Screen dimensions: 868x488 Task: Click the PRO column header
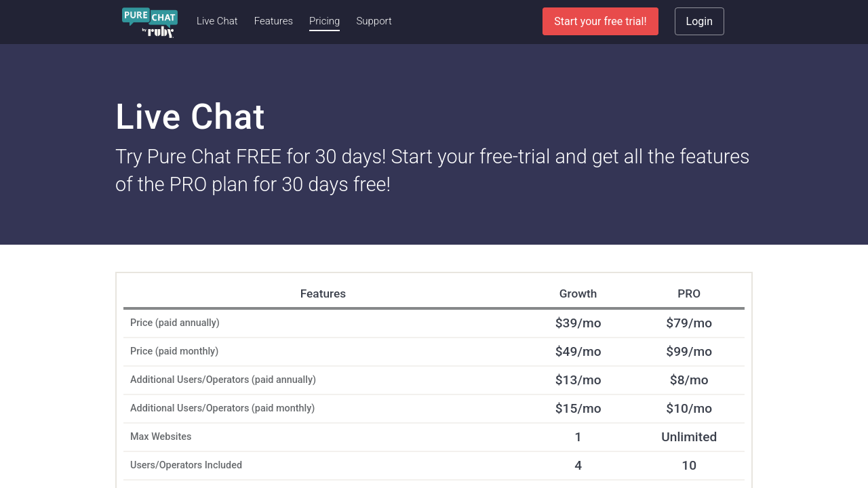click(x=689, y=293)
